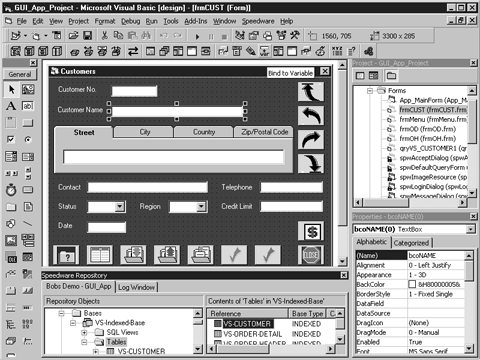Open the object selector dropdown in Properties

(470, 229)
